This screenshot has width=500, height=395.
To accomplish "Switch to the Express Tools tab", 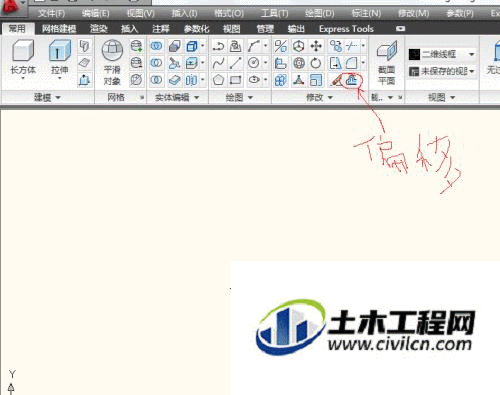I will 346,29.
